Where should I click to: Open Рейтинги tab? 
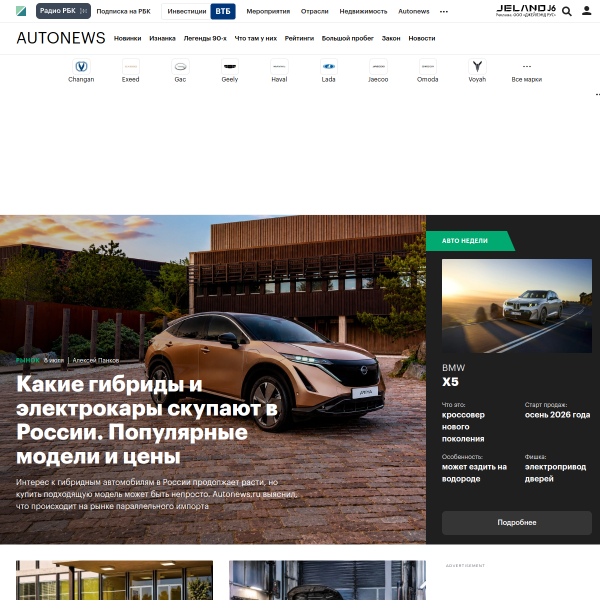click(299, 38)
